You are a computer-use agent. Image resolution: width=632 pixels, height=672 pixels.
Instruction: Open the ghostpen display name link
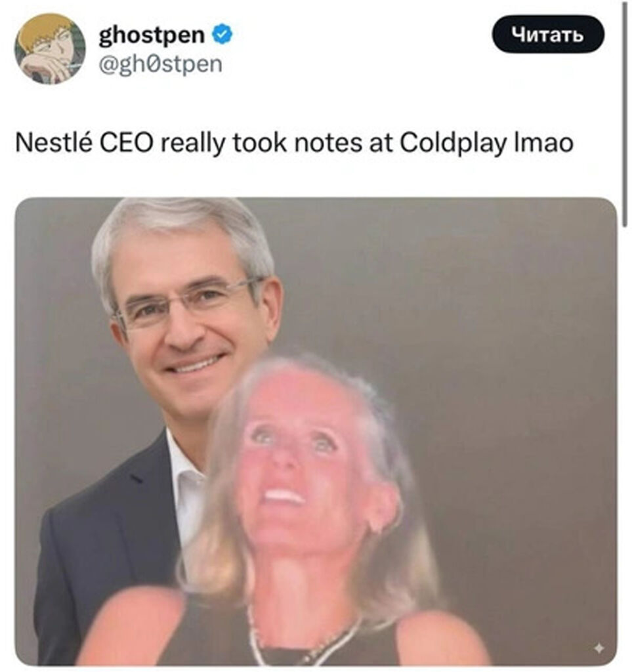click(x=152, y=35)
